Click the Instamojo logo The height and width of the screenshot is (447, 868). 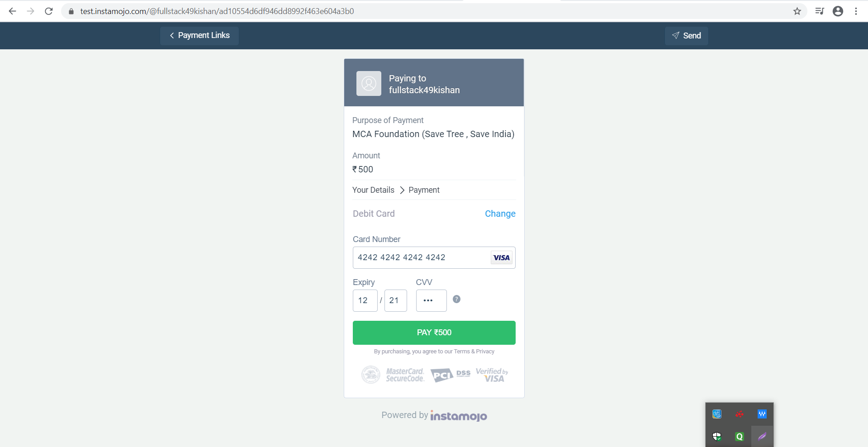tap(459, 415)
